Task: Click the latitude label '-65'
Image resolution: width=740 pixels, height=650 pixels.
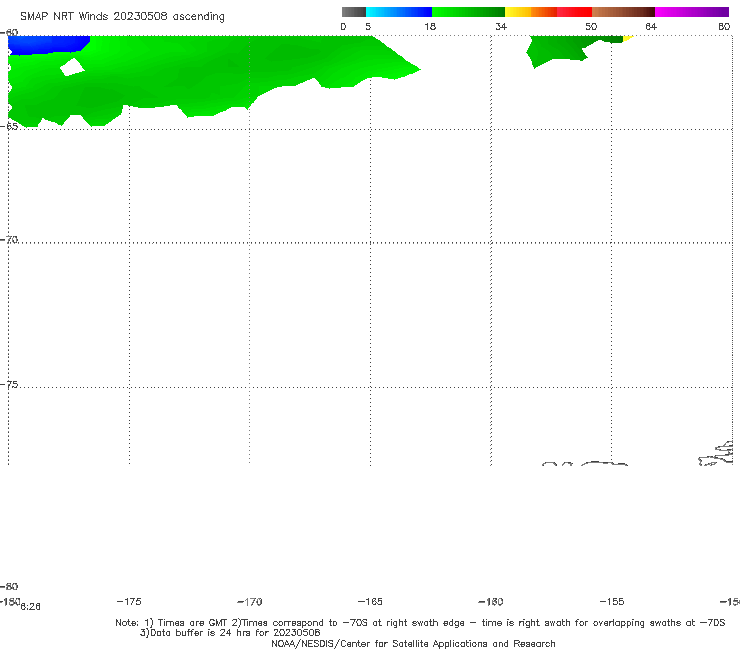Action: pyautogui.click(x=9, y=126)
